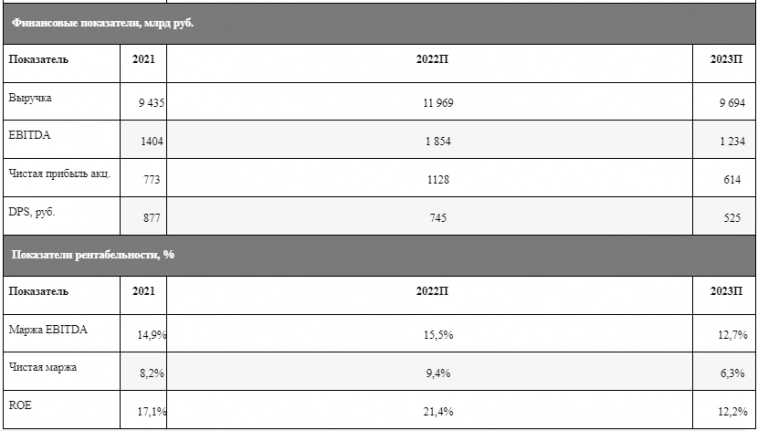Select the 2023П DPS value 525
The width and height of the screenshot is (758, 431).
pos(732,218)
